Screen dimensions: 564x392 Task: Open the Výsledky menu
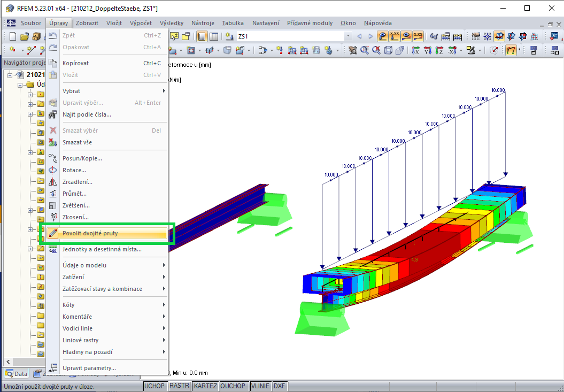[172, 23]
